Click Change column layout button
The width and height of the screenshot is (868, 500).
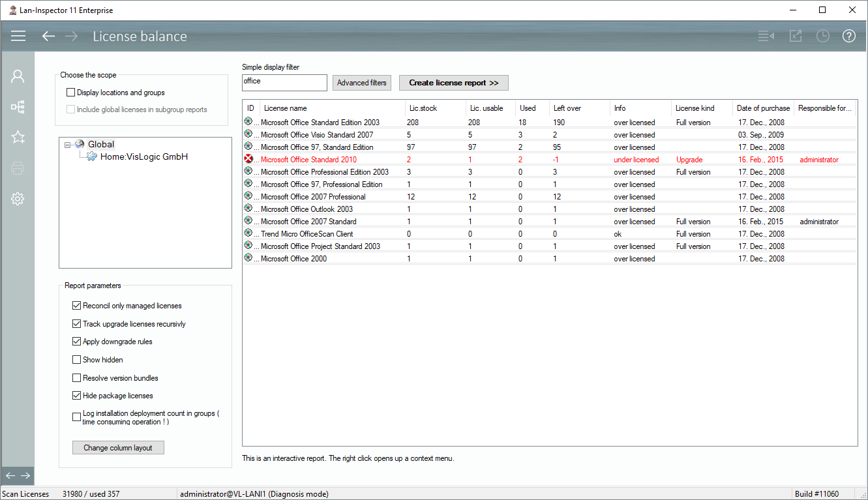point(118,448)
